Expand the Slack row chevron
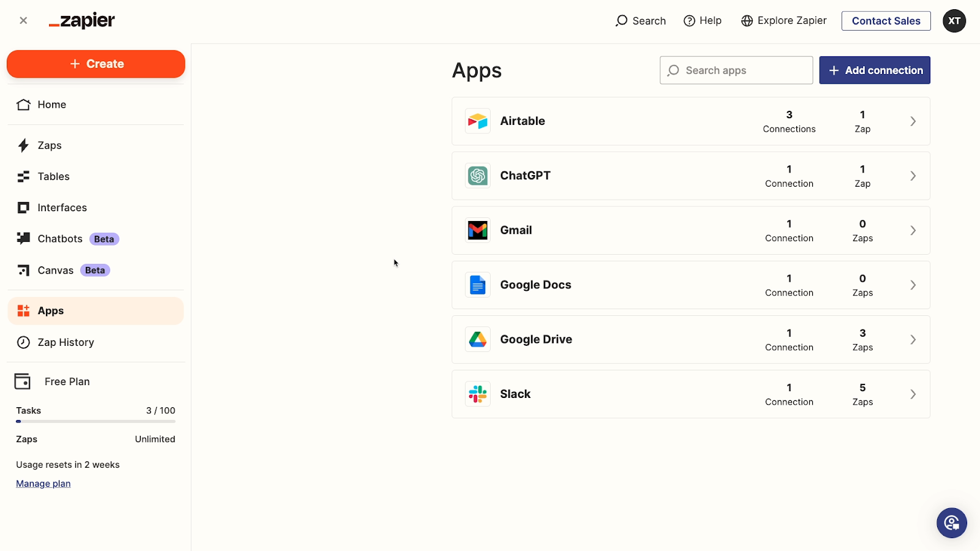 913,394
